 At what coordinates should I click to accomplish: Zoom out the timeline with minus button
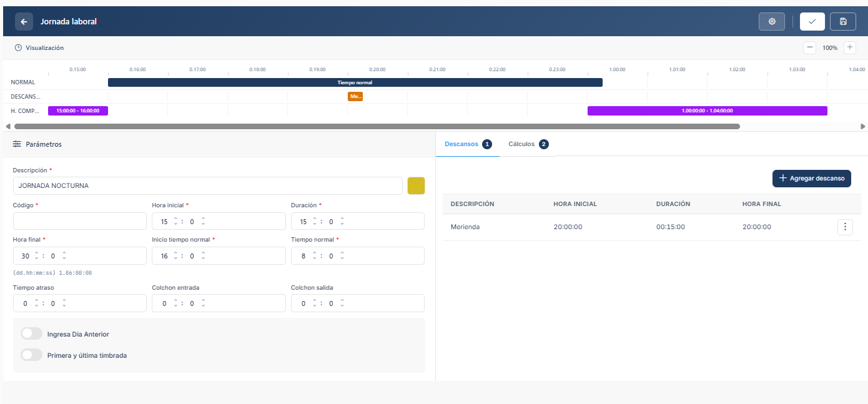tap(809, 47)
